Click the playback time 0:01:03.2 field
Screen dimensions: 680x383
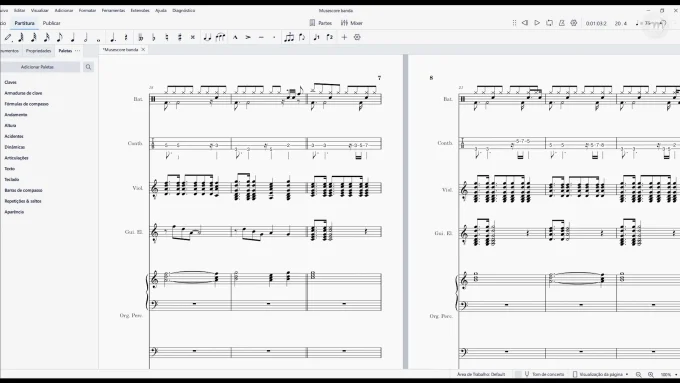596,23
